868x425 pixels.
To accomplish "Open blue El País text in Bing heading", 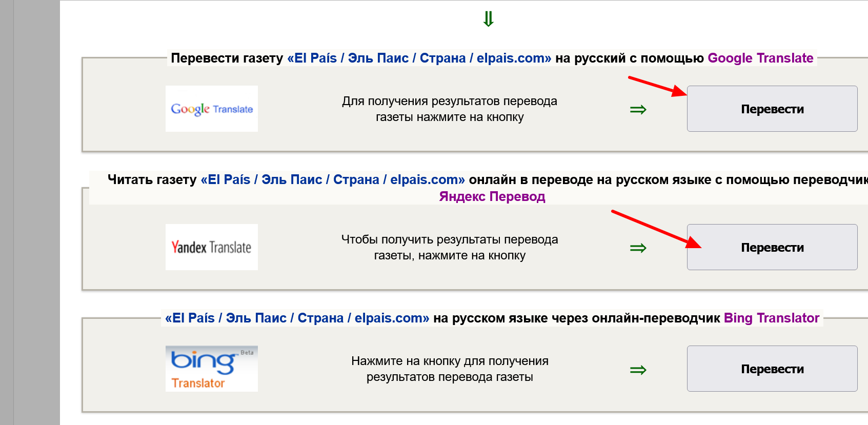I will (x=297, y=318).
